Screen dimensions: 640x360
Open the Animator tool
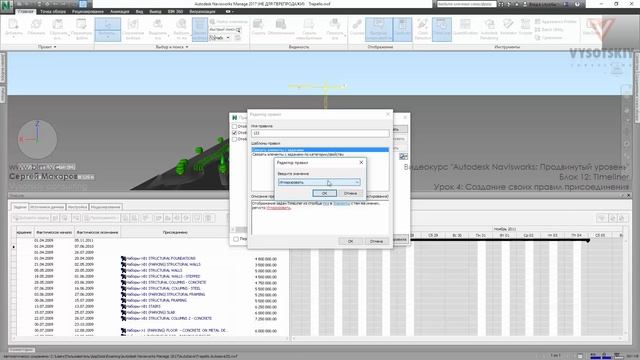pos(508,27)
